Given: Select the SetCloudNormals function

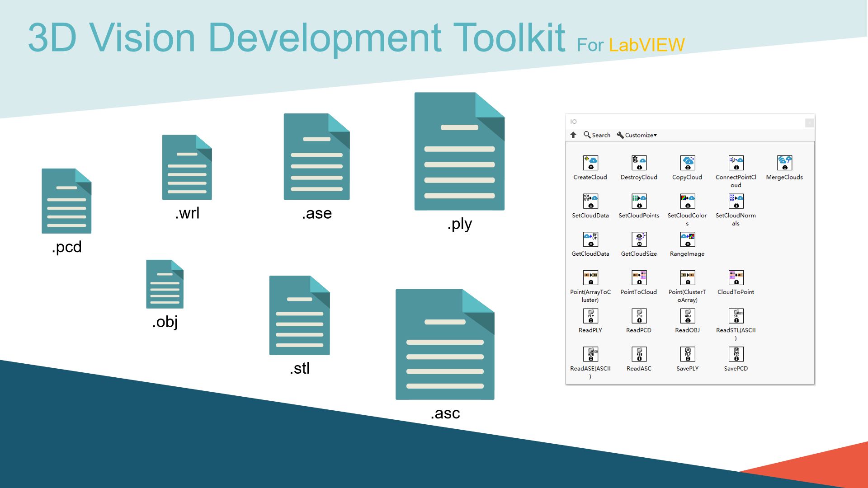Looking at the screenshot, I should click(736, 201).
